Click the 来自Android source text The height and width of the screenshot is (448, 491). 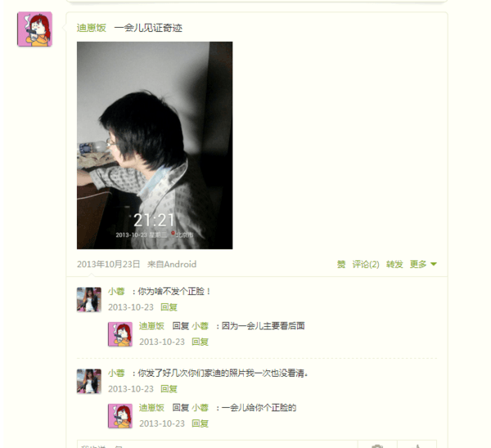tap(172, 264)
